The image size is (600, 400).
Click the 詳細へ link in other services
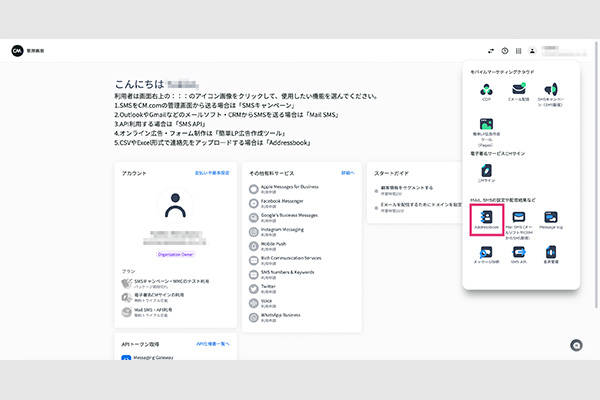click(347, 173)
